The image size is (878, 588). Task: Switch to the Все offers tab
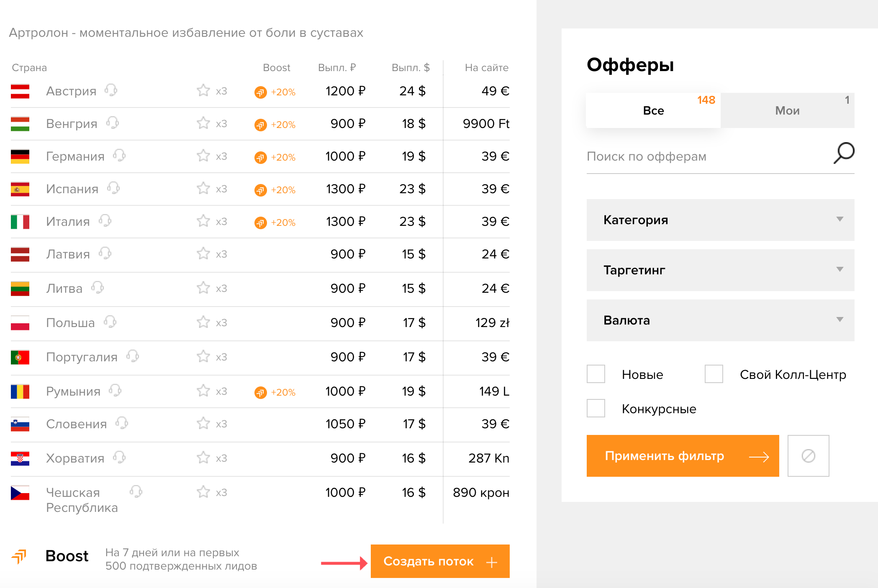[x=653, y=111]
